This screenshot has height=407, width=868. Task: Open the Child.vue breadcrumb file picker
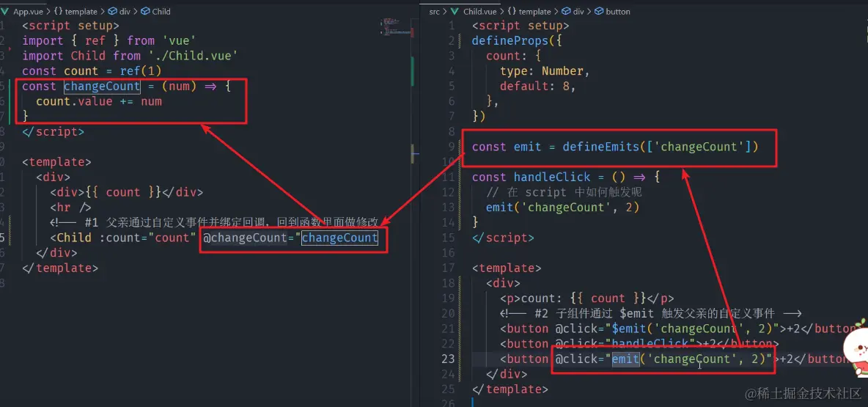[479, 11]
